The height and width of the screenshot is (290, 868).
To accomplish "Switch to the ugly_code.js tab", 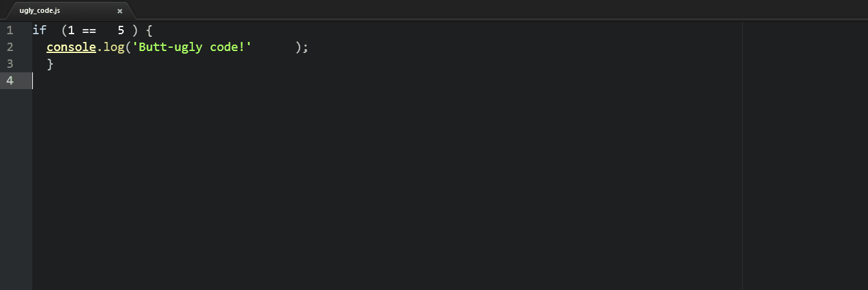I will pos(40,11).
